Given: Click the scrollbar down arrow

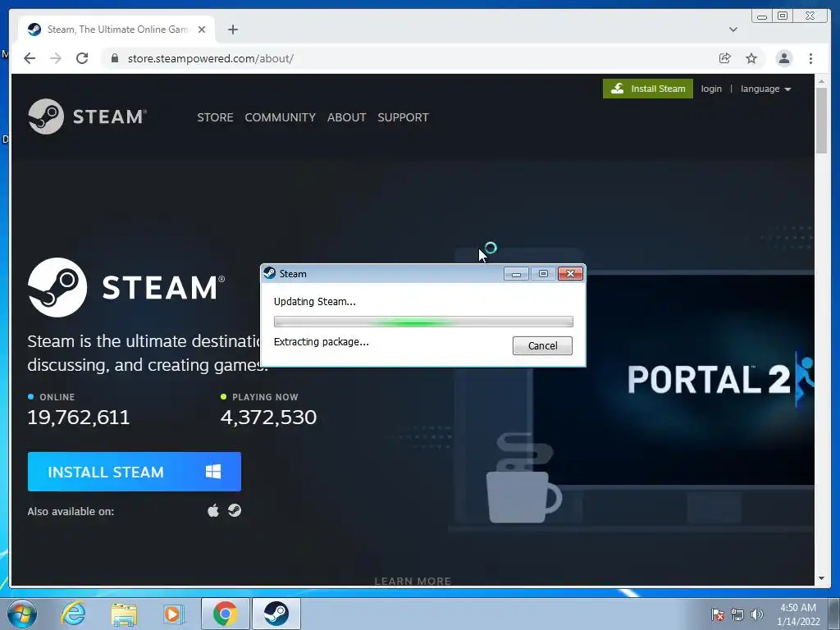Looking at the screenshot, I should (821, 578).
